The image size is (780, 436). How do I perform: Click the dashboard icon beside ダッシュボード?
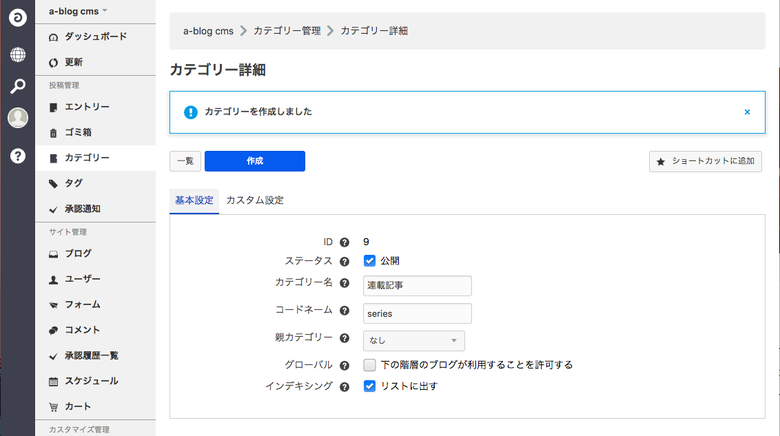coord(53,37)
